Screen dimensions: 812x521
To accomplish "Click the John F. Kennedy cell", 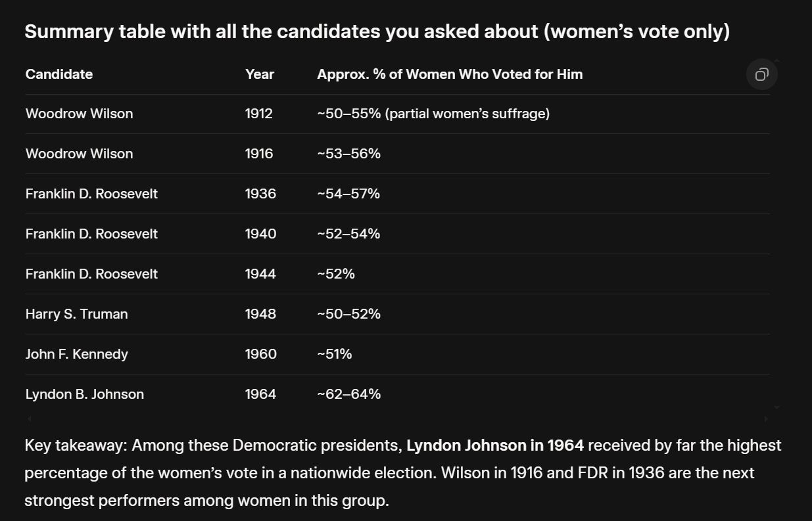I will pyautogui.click(x=76, y=354).
